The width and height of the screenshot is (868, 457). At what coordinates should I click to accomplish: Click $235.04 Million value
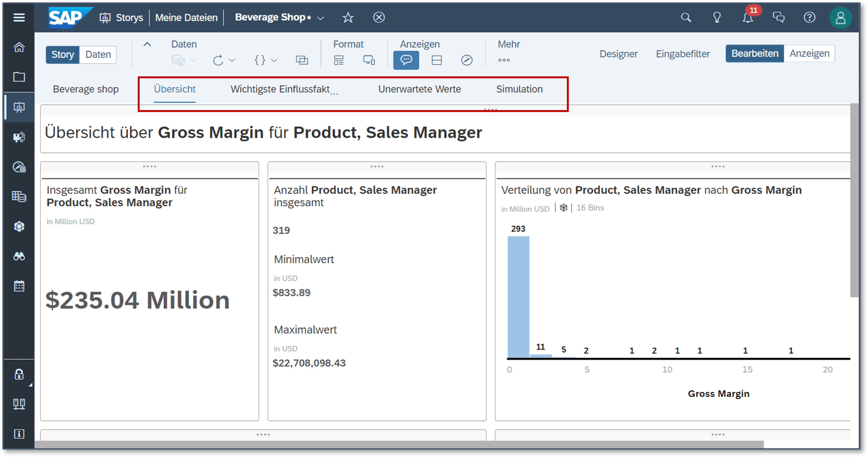(x=138, y=300)
